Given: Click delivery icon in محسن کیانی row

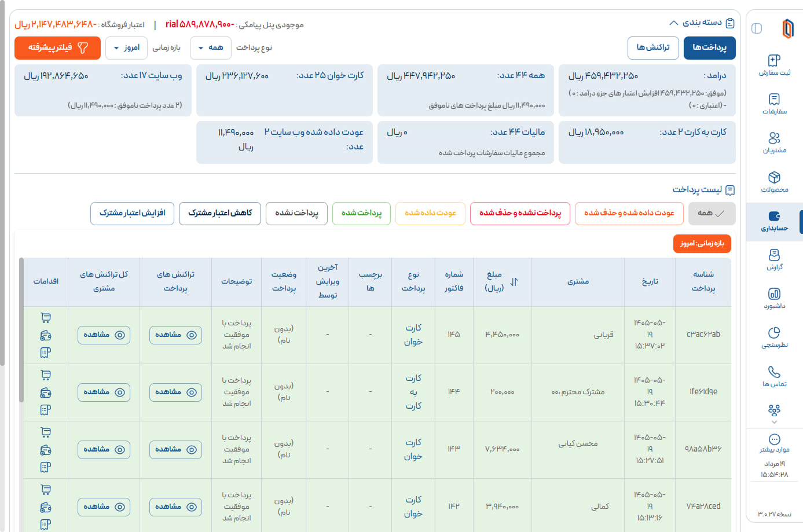Looking at the screenshot, I should (x=46, y=450).
